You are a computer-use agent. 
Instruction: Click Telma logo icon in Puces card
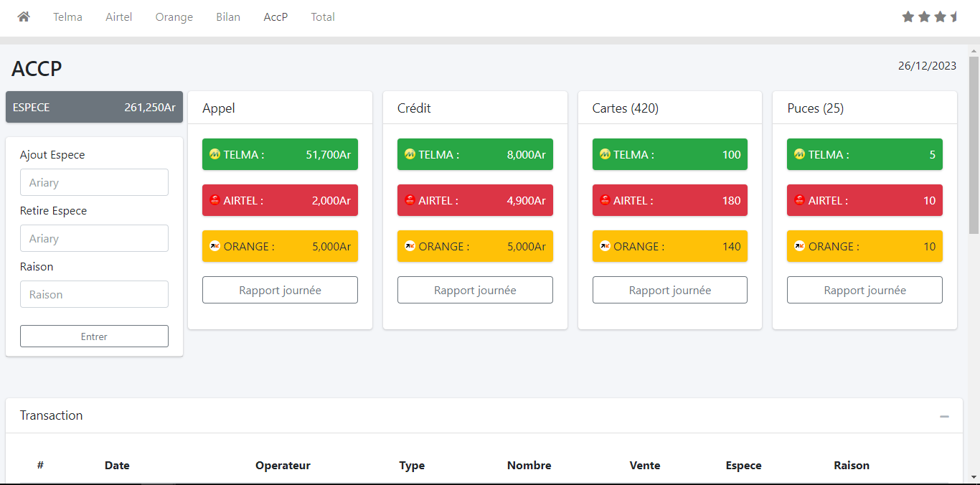(799, 154)
